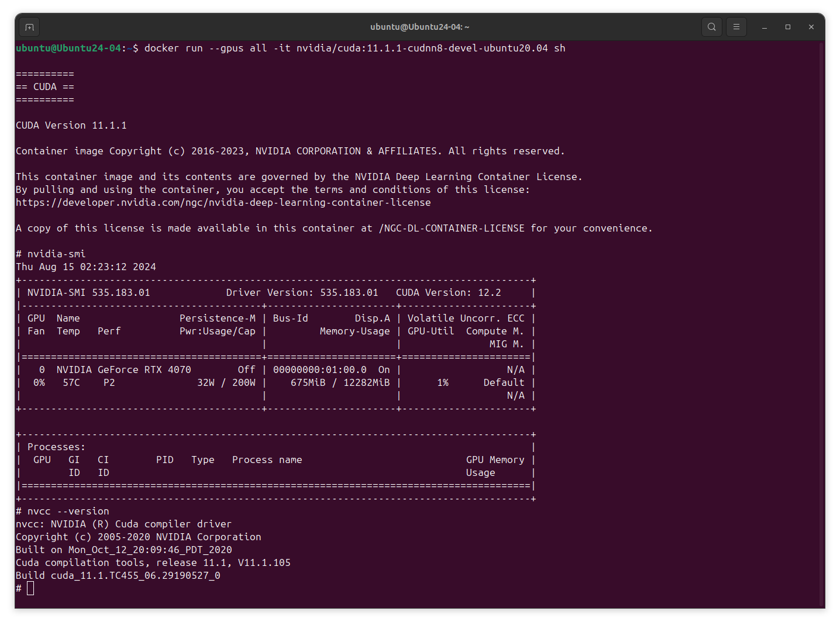This screenshot has width=840, height=625.
Task: Open terminal preferences via the menu icon
Action: (736, 26)
